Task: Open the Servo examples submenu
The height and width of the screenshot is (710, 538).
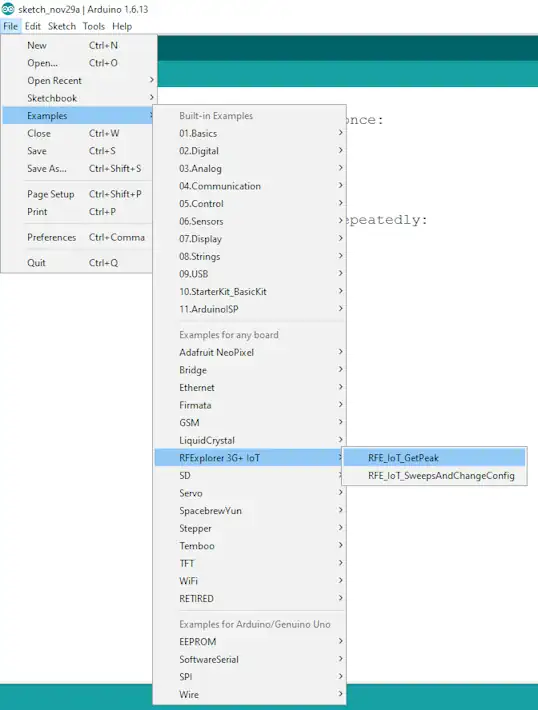Action: click(x=250, y=493)
